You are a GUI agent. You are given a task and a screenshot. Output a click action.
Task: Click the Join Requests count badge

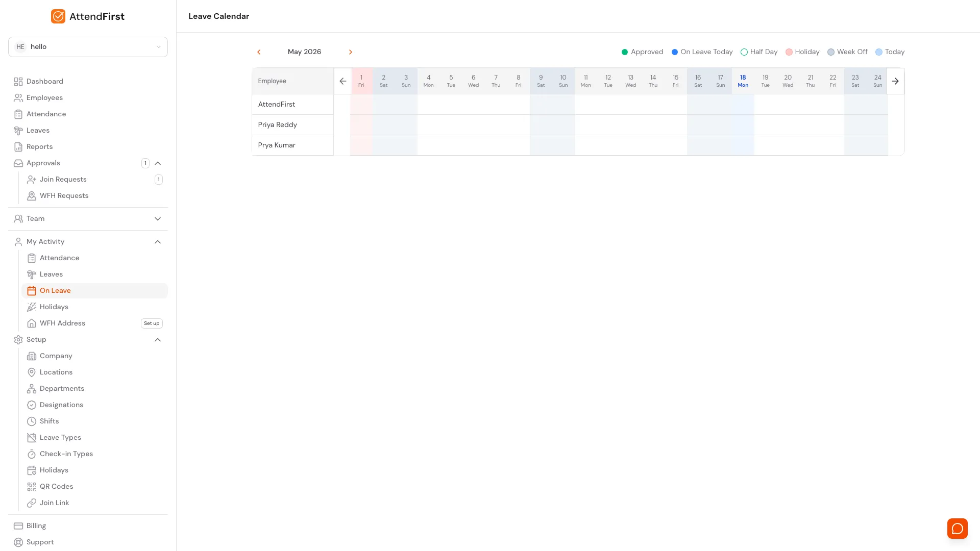coord(159,180)
